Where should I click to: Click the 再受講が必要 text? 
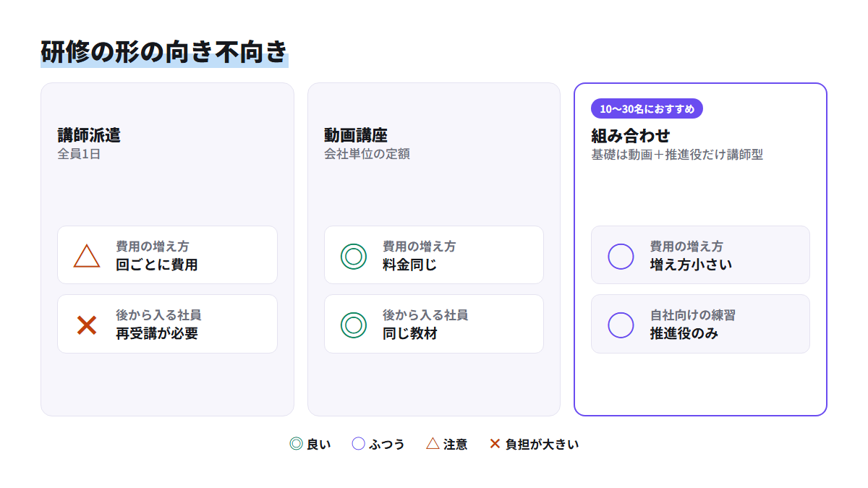pos(157,333)
